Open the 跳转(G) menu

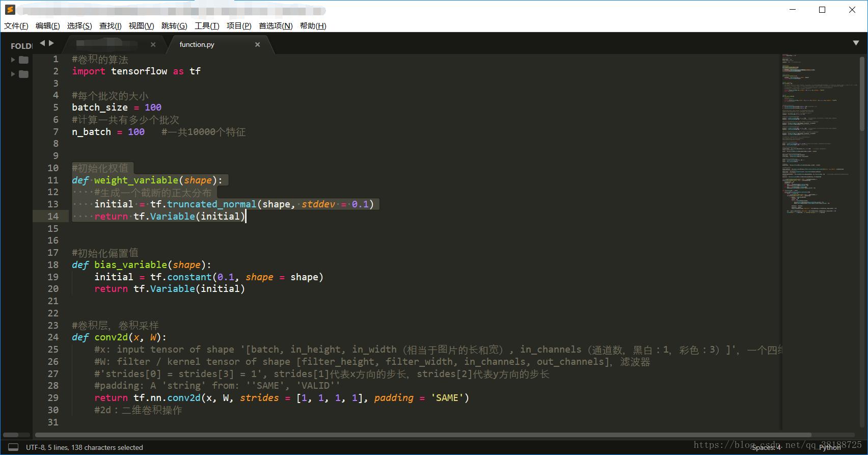(174, 26)
